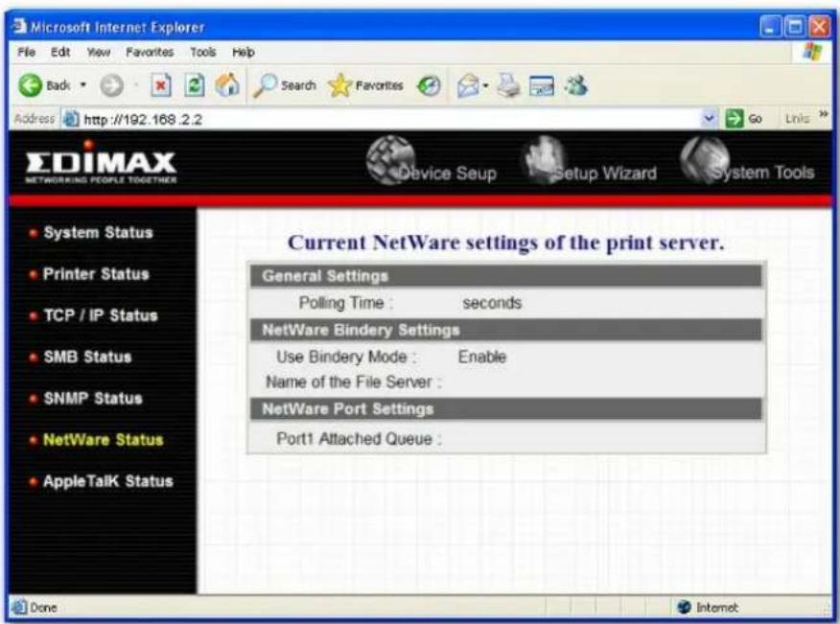The width and height of the screenshot is (840, 624).
Task: Click the Port1 Attached Queue label
Action: (x=359, y=439)
